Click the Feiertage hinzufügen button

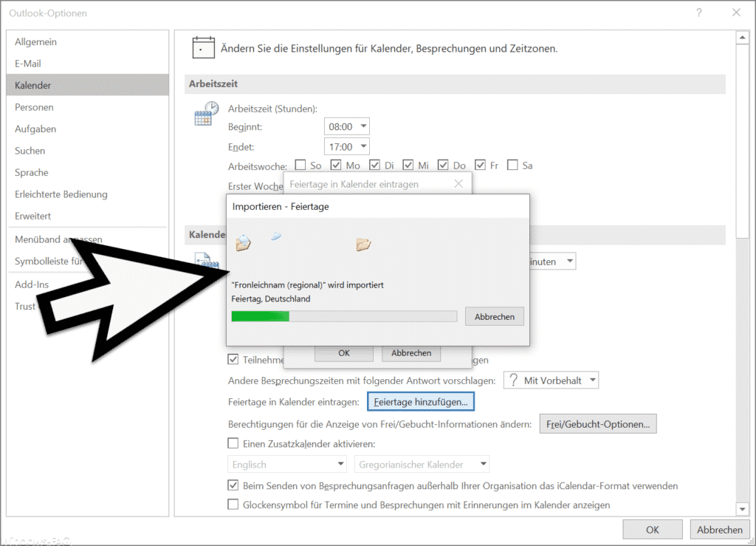click(x=420, y=401)
